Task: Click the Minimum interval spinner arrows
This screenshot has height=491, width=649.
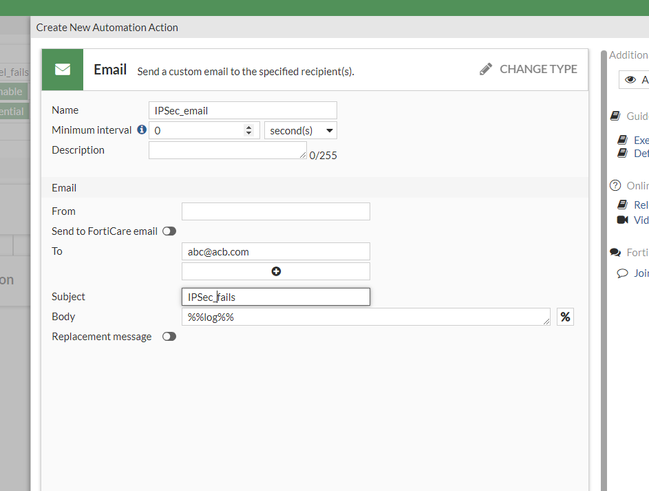Action: point(249,130)
